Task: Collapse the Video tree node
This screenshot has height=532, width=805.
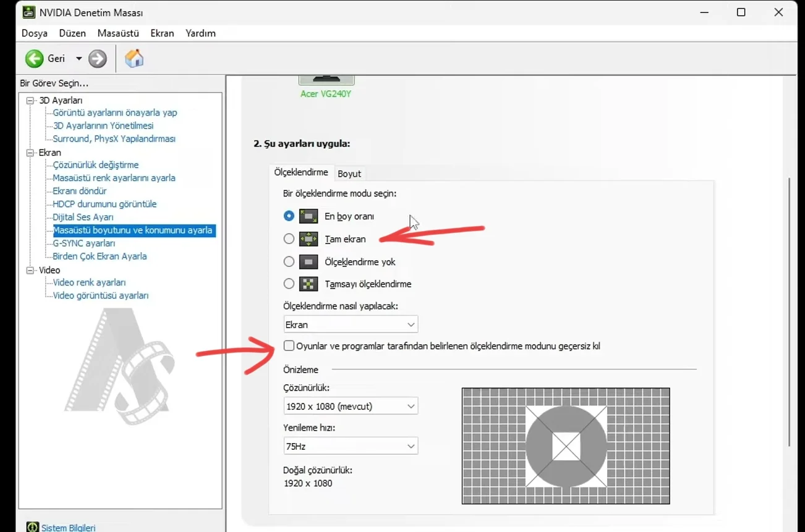Action: (30, 270)
